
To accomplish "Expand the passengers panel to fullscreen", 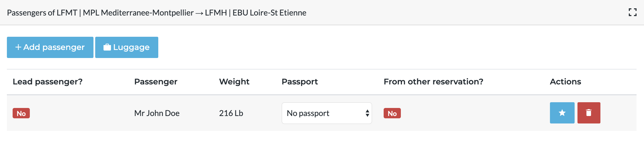I will (633, 12).
